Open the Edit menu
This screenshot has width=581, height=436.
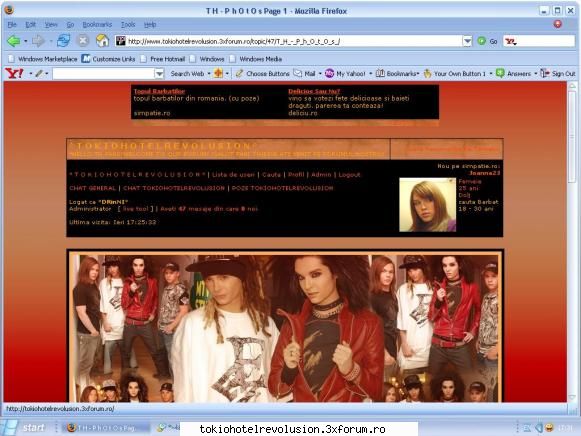[x=30, y=24]
